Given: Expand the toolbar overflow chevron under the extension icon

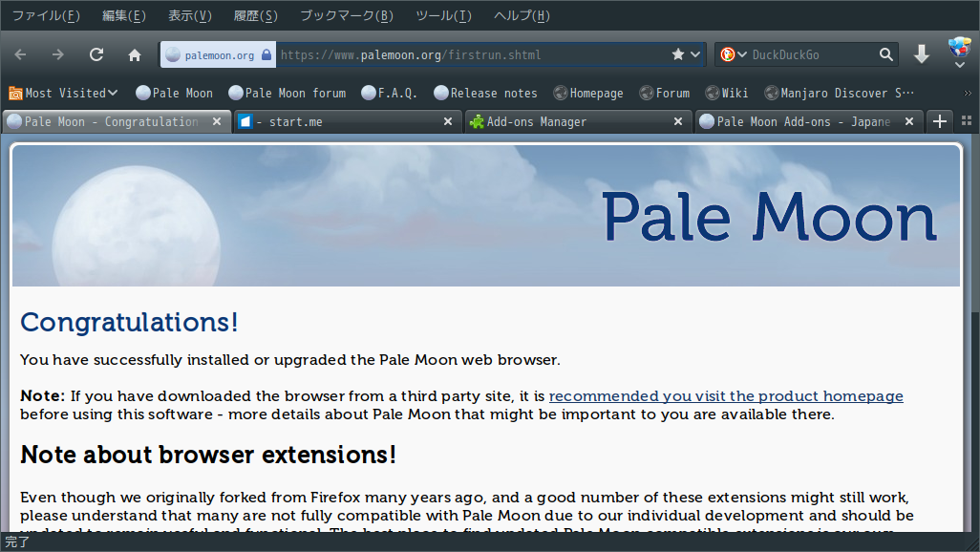Looking at the screenshot, I should click(959, 65).
